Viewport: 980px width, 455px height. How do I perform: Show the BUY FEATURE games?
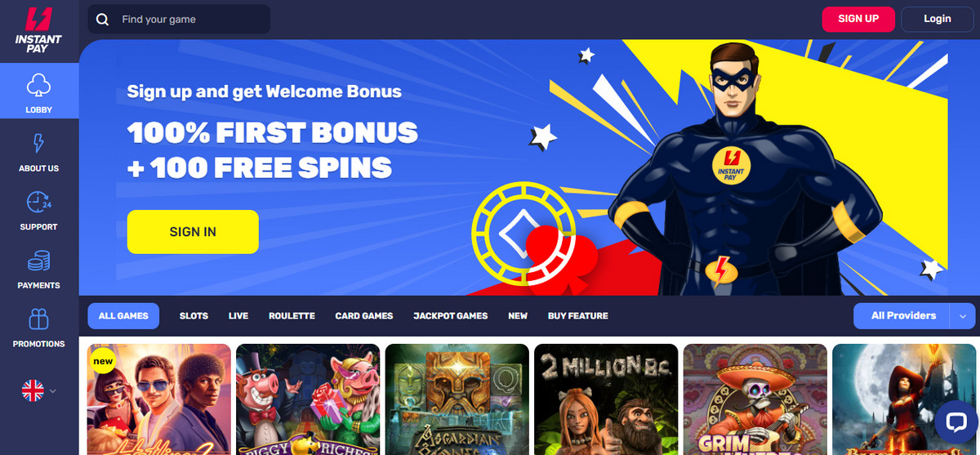coord(578,316)
